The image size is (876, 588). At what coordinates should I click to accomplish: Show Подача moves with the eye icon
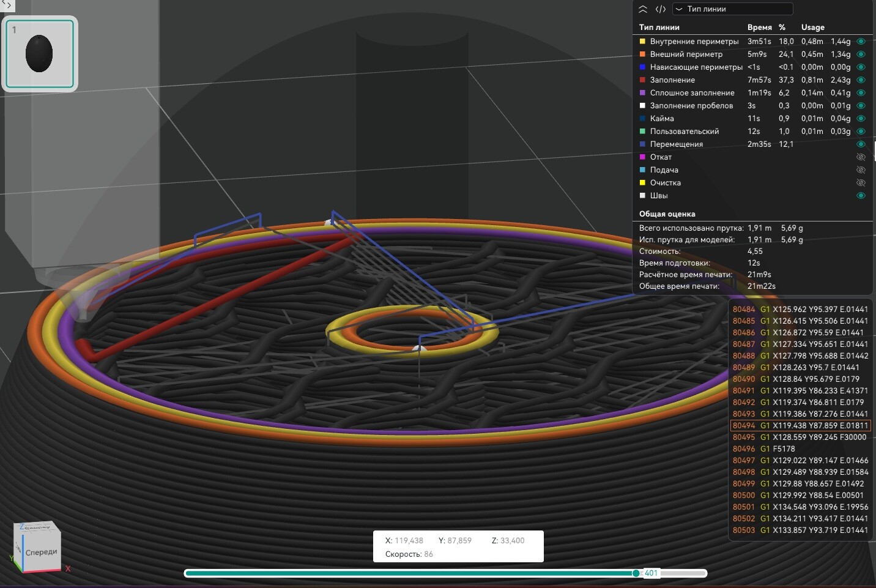coord(861,170)
